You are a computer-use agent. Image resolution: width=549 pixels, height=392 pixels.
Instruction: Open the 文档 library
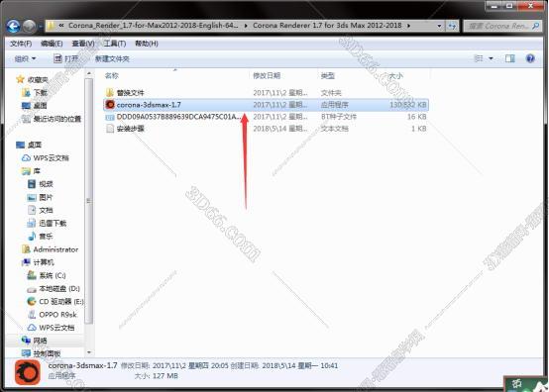click(46, 210)
